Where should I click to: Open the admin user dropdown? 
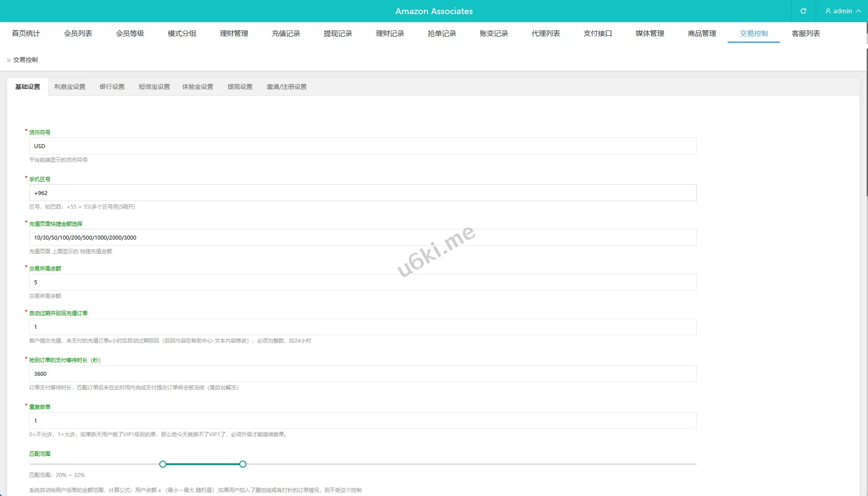[842, 11]
